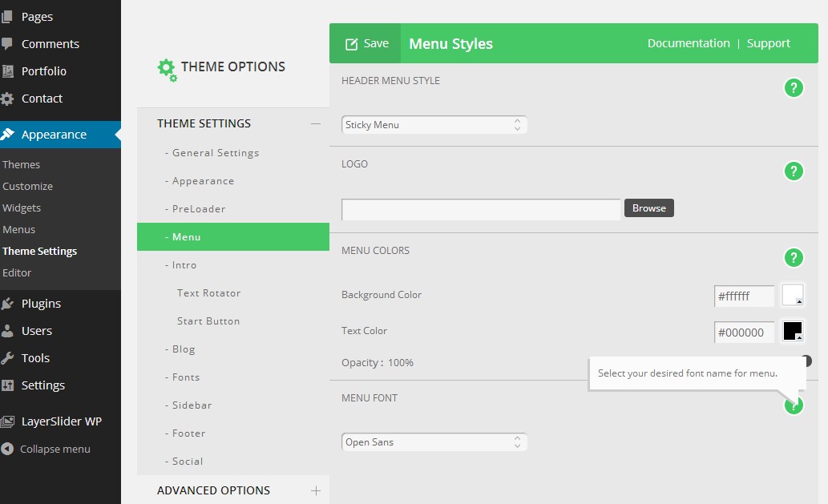Collapse the Theme Settings section
This screenshot has height=504, width=828.
point(315,123)
